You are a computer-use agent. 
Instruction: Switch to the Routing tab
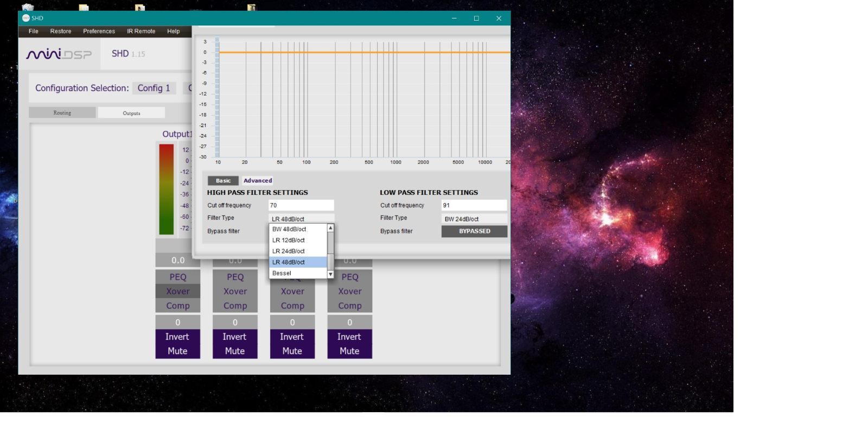(x=62, y=112)
